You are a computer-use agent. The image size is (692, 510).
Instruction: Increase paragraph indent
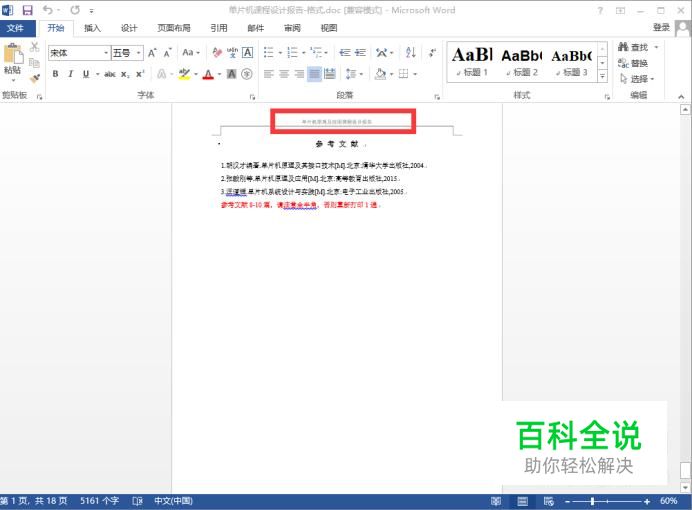pos(361,53)
